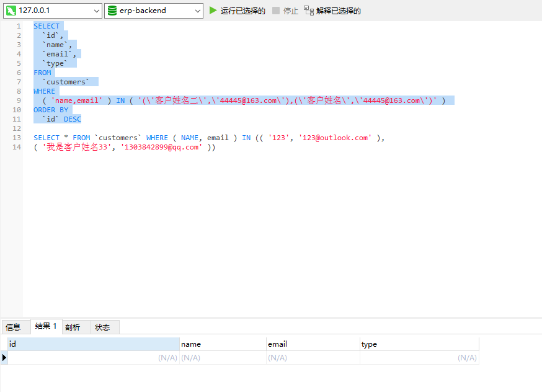Select the email column header

pyautogui.click(x=313, y=344)
